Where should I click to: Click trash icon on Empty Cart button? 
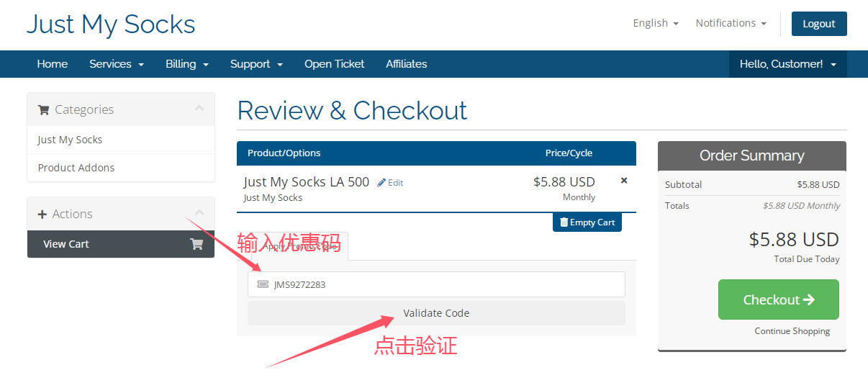[564, 222]
